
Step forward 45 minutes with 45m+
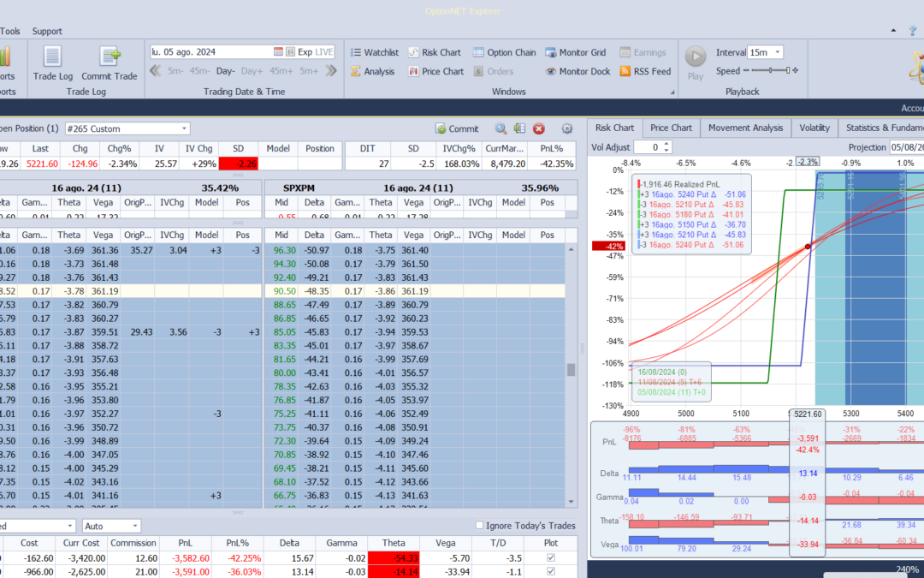pyautogui.click(x=281, y=71)
